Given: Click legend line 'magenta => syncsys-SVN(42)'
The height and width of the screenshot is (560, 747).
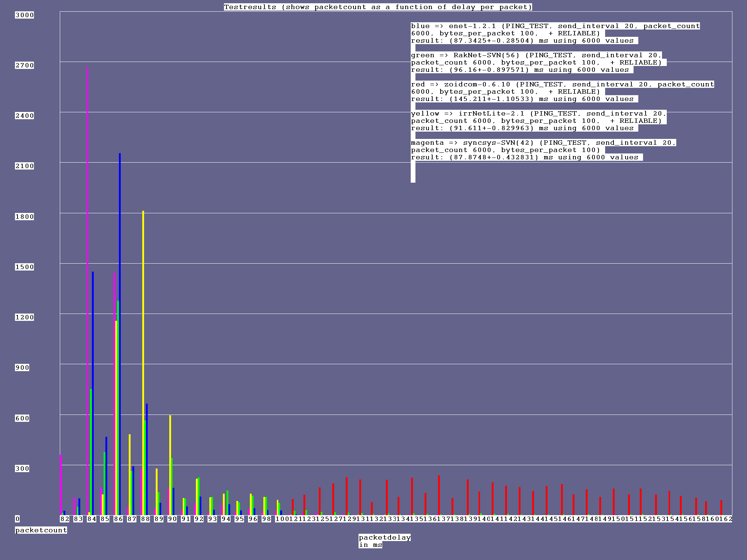Looking at the screenshot, I should point(473,143).
